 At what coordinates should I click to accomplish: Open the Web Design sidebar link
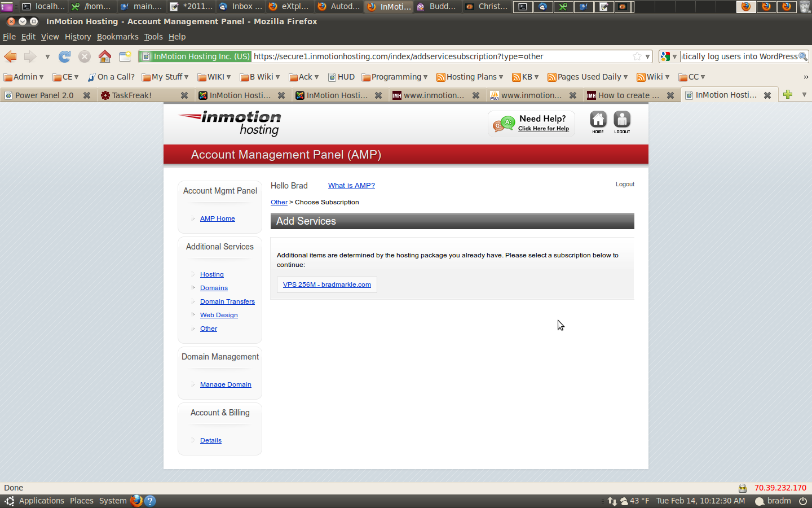(219, 315)
